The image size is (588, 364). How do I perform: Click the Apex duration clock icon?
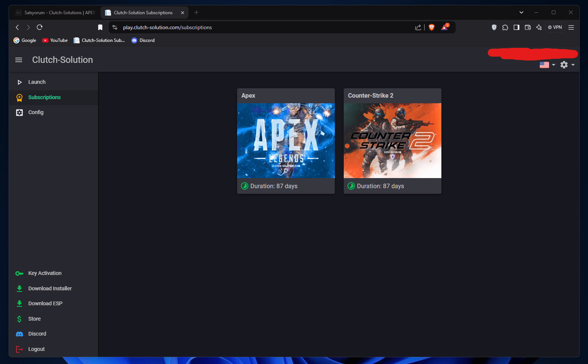click(245, 186)
